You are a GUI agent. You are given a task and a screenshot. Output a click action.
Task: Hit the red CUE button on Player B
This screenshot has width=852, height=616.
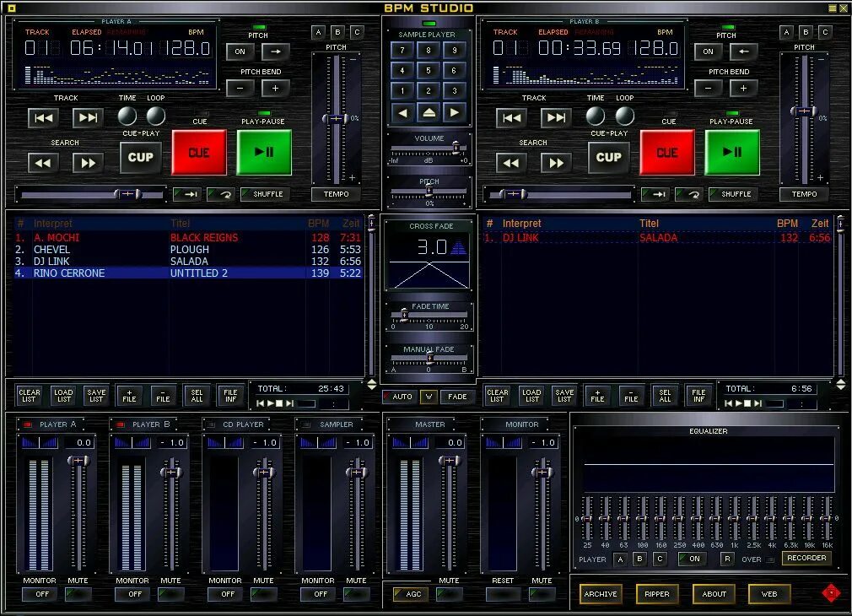[666, 152]
